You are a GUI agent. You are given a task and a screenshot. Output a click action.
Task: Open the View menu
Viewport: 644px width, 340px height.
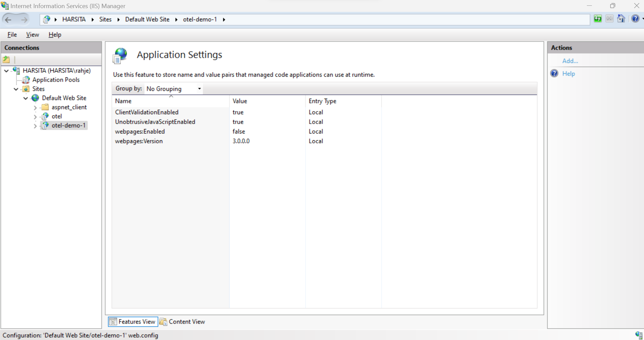click(x=32, y=34)
